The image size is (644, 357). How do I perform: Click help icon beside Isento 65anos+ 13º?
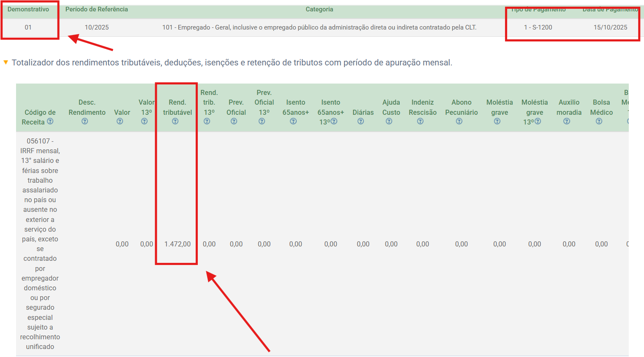334,122
